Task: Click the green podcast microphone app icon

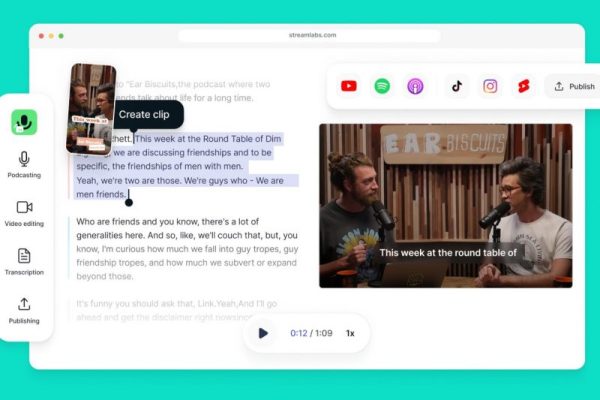Action: pyautogui.click(x=24, y=122)
